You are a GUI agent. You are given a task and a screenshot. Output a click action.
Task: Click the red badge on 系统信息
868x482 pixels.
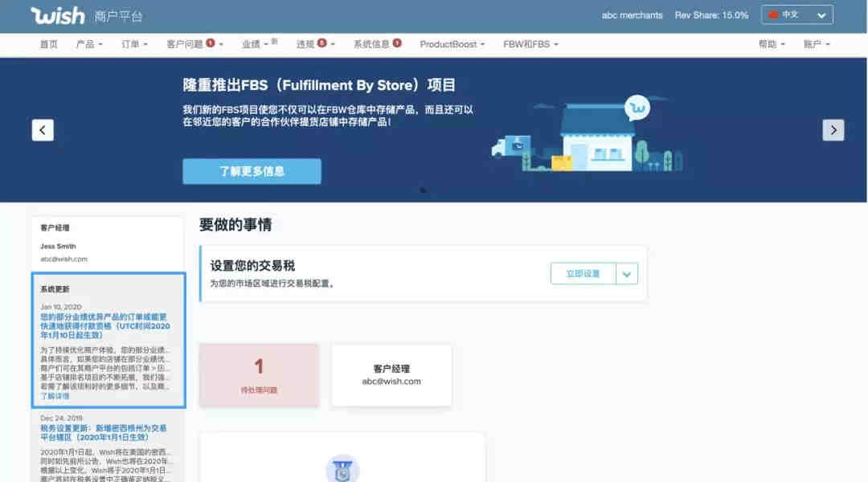point(397,43)
